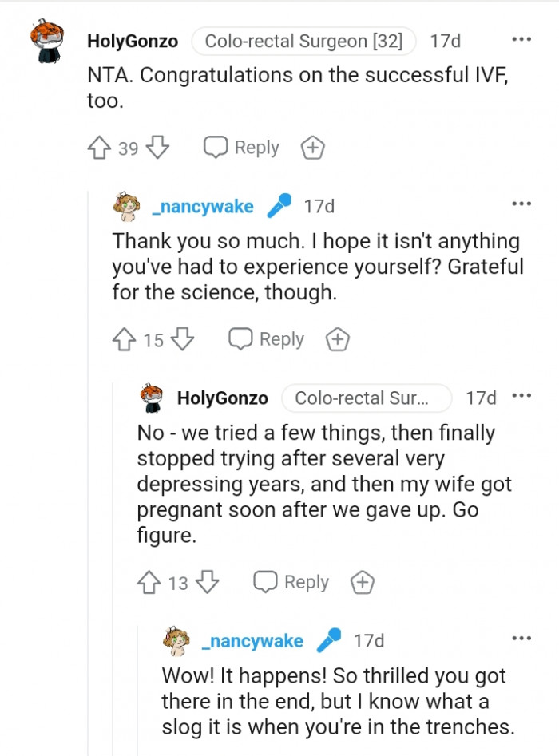
Task: Click the award icon under HolyGonzo's top comment
Action: [x=312, y=148]
